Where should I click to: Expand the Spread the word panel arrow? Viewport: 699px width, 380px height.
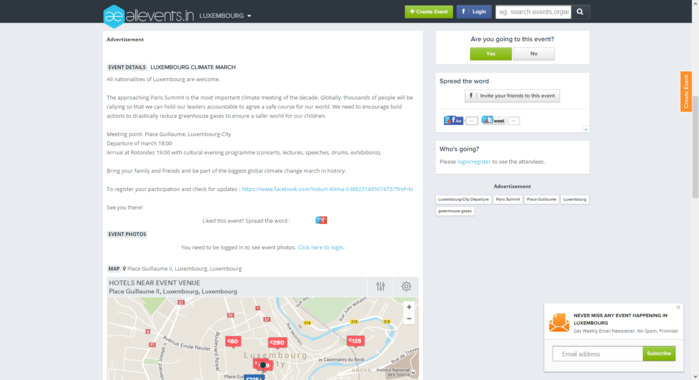tap(586, 129)
